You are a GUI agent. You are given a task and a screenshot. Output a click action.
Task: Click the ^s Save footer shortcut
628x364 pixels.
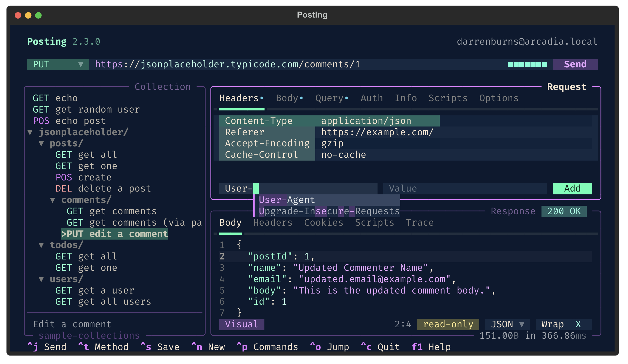coord(160,347)
